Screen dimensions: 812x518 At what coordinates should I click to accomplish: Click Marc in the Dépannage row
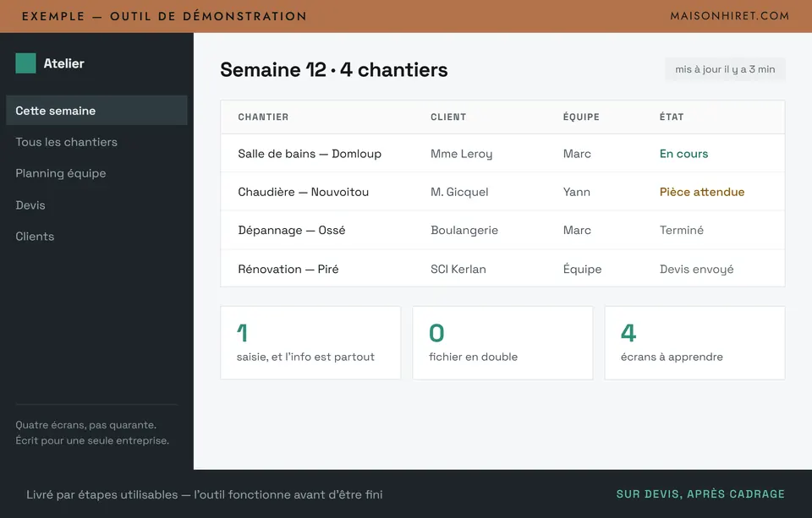pos(577,231)
